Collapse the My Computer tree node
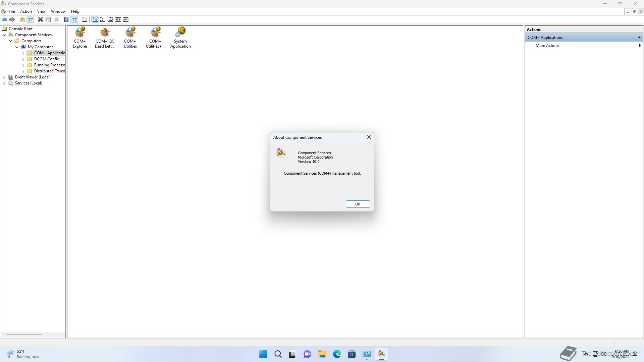644x362 pixels. pos(17,47)
